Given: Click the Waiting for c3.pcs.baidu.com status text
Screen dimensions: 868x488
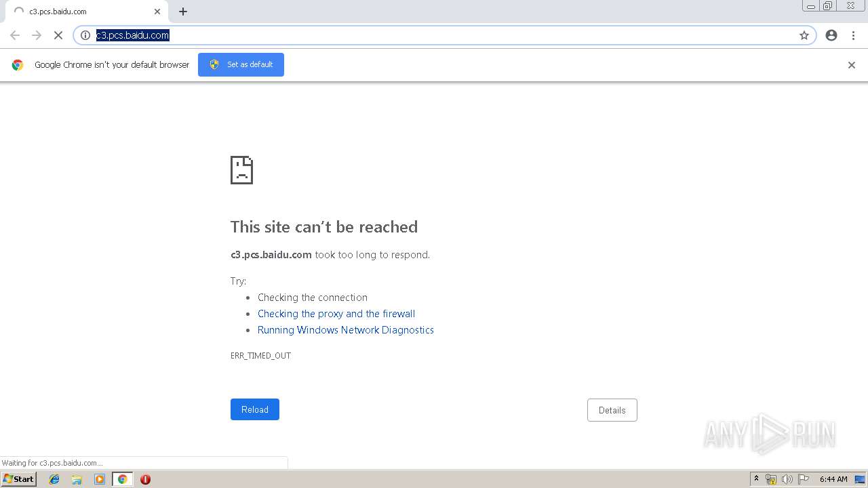Looking at the screenshot, I should (52, 463).
